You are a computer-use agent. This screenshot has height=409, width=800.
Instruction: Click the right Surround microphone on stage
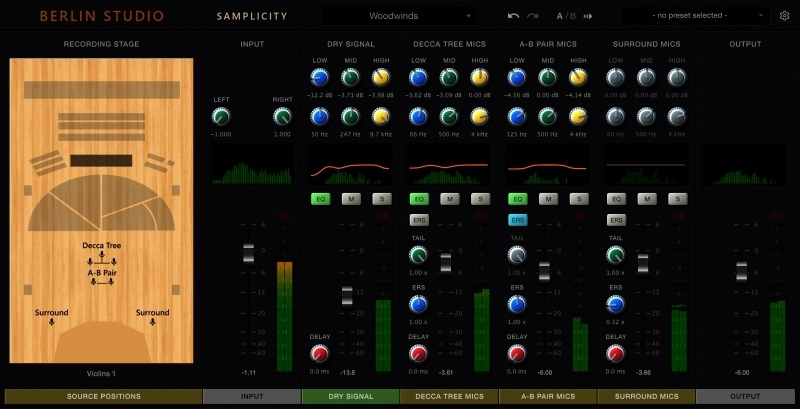tap(153, 322)
